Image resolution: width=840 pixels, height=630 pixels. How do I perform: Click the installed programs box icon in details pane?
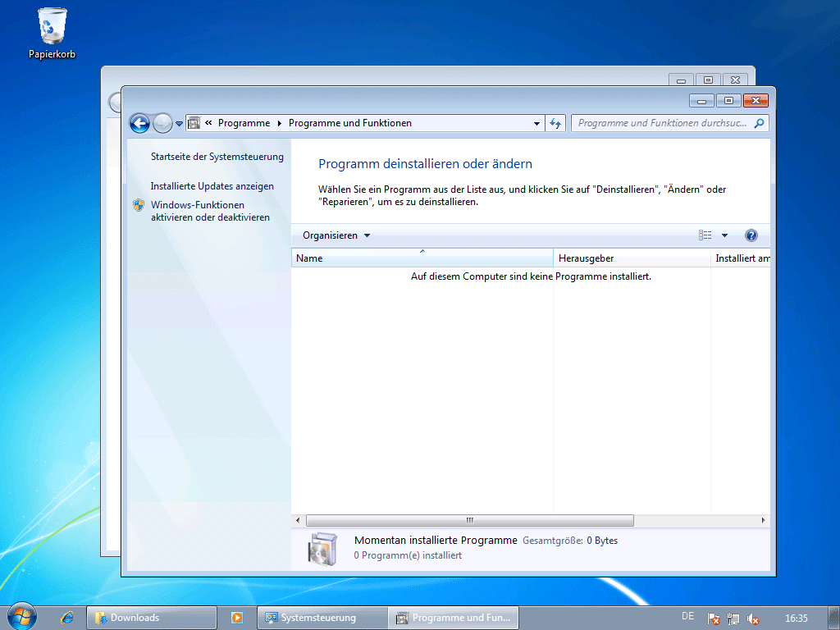point(322,549)
